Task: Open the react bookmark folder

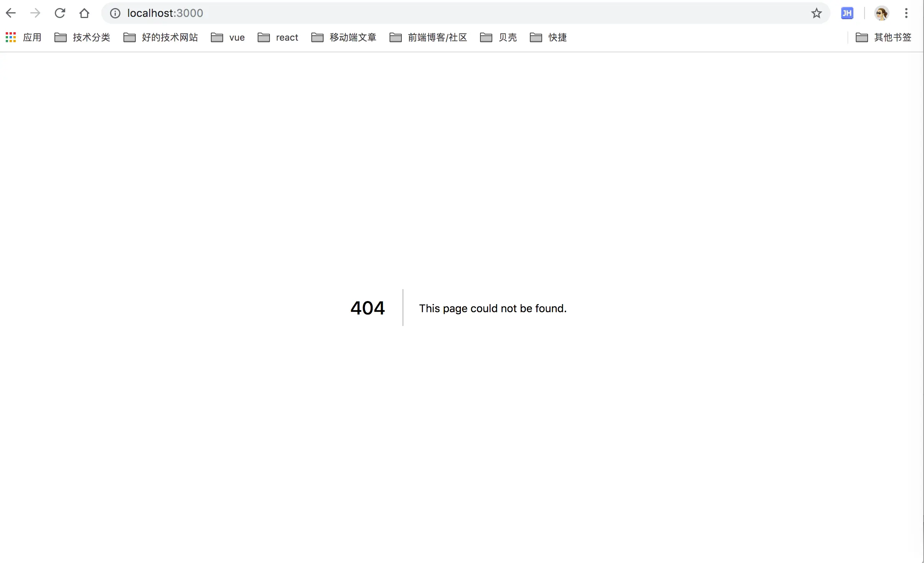Action: 278,37
